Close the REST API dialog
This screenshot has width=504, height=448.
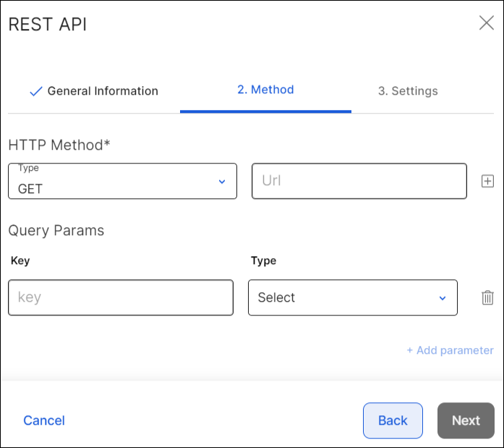(487, 23)
